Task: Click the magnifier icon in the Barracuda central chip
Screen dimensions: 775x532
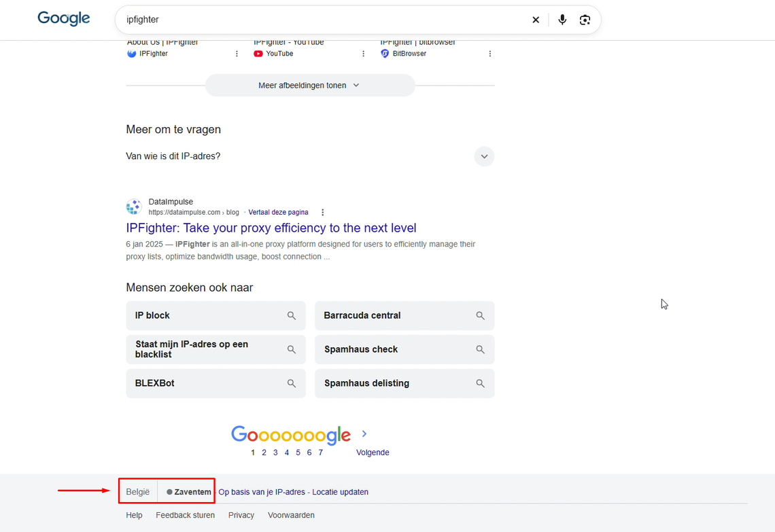Action: pyautogui.click(x=481, y=316)
